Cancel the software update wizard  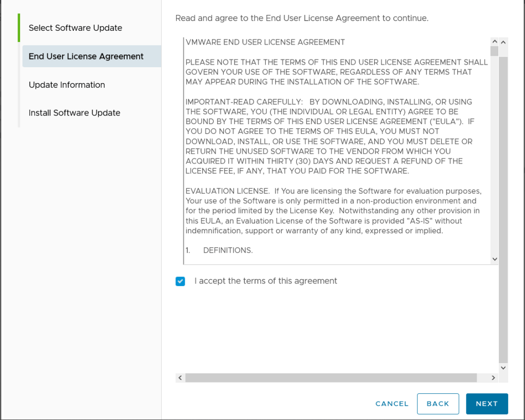(x=392, y=404)
